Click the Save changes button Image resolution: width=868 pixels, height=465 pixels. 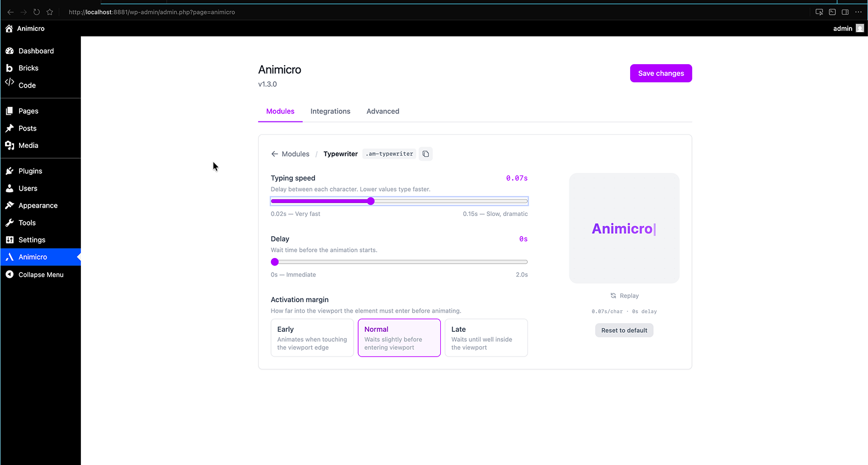point(661,73)
